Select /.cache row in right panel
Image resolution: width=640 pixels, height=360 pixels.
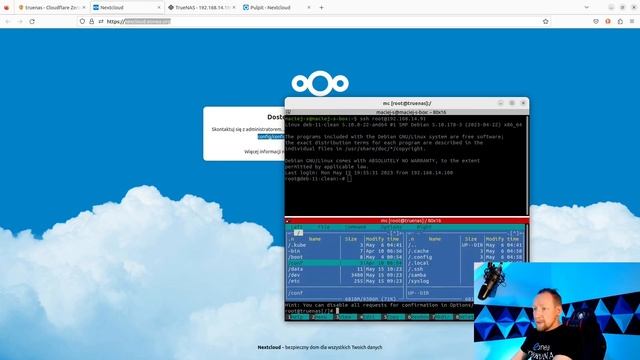point(465,251)
